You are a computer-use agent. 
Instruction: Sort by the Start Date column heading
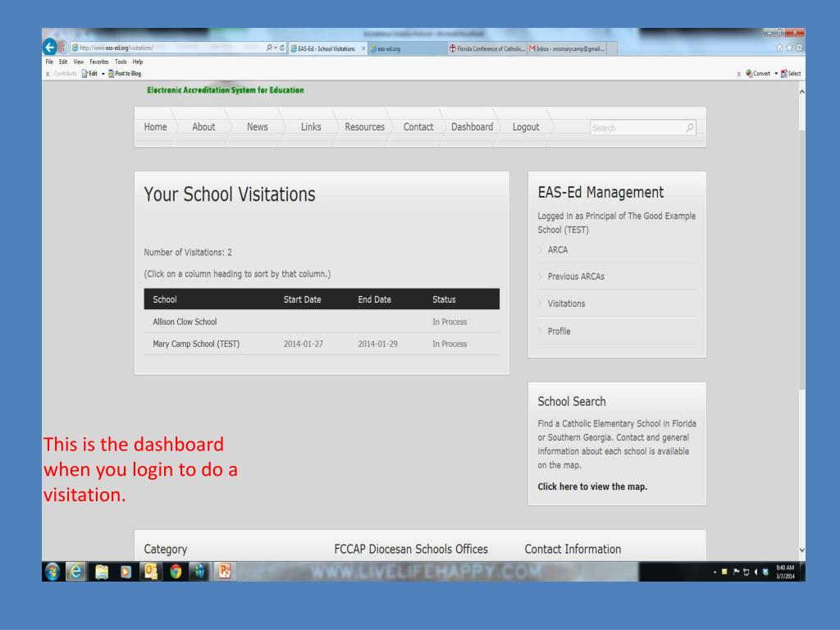(302, 299)
